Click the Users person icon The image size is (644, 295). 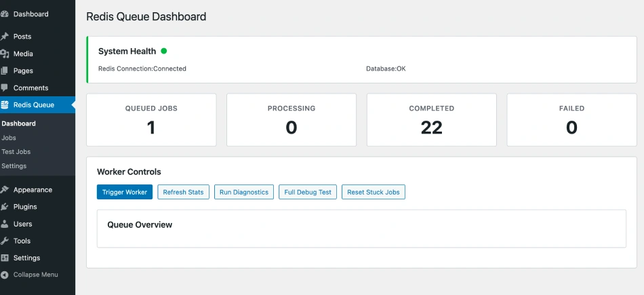(5, 224)
